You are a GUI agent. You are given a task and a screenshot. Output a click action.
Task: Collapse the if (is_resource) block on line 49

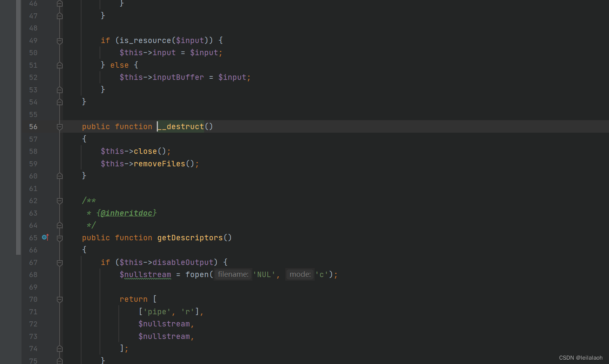60,40
